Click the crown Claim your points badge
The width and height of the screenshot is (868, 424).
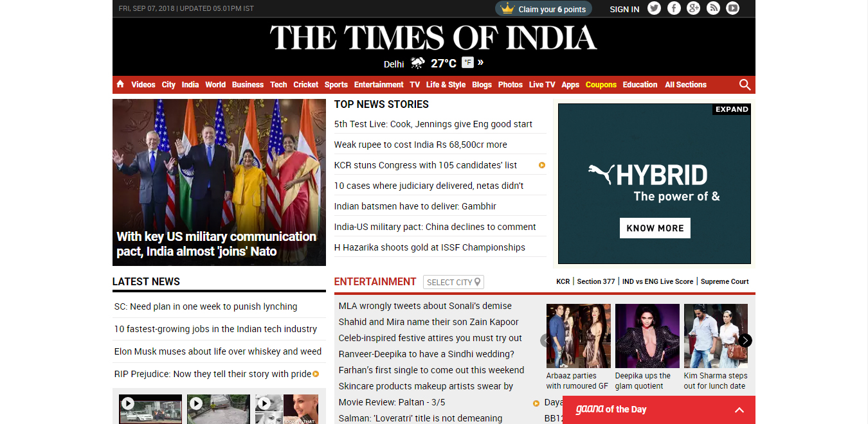tap(543, 9)
